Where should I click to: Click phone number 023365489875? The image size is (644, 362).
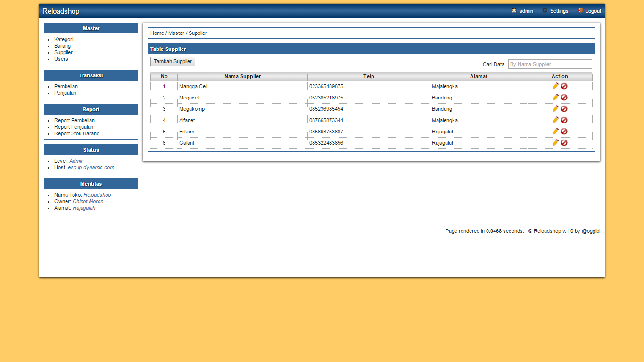coord(326,86)
